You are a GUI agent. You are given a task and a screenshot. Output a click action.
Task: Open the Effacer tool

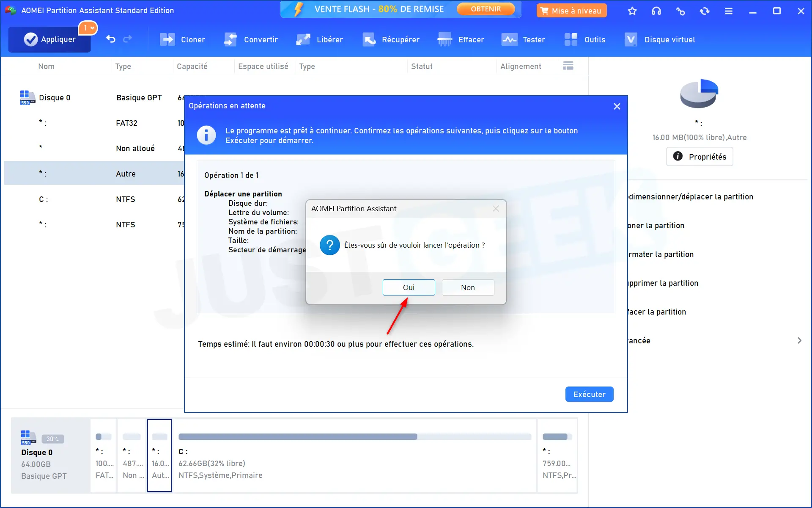[x=461, y=40]
